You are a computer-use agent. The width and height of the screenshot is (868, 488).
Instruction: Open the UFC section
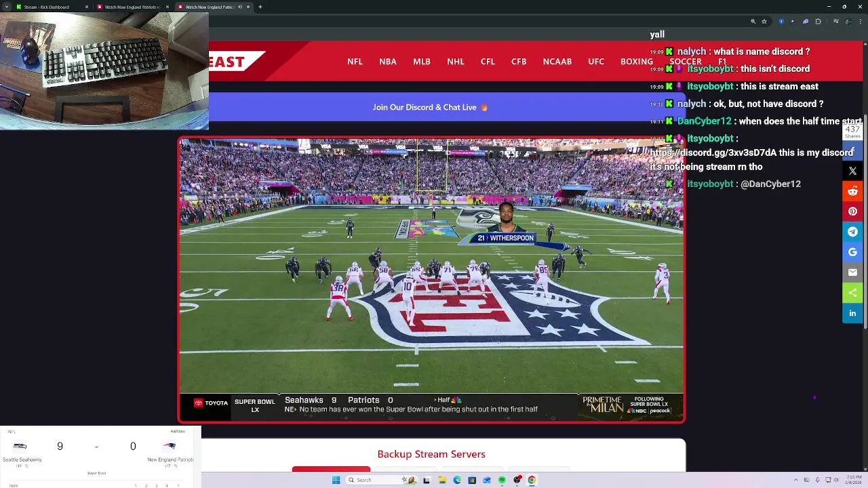coord(596,62)
